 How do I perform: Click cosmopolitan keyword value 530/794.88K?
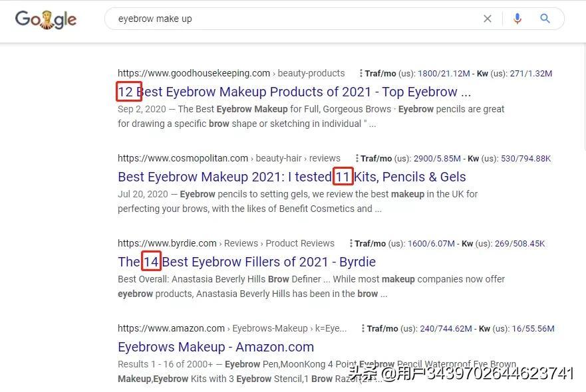coord(525,159)
